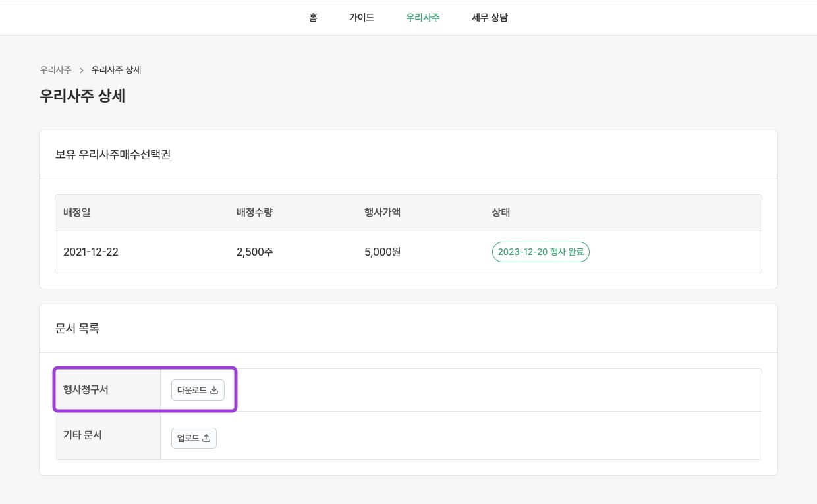This screenshot has height=504, width=817.
Task: Click the 2023-12-20 행사 완료 status badge
Action: coord(540,252)
